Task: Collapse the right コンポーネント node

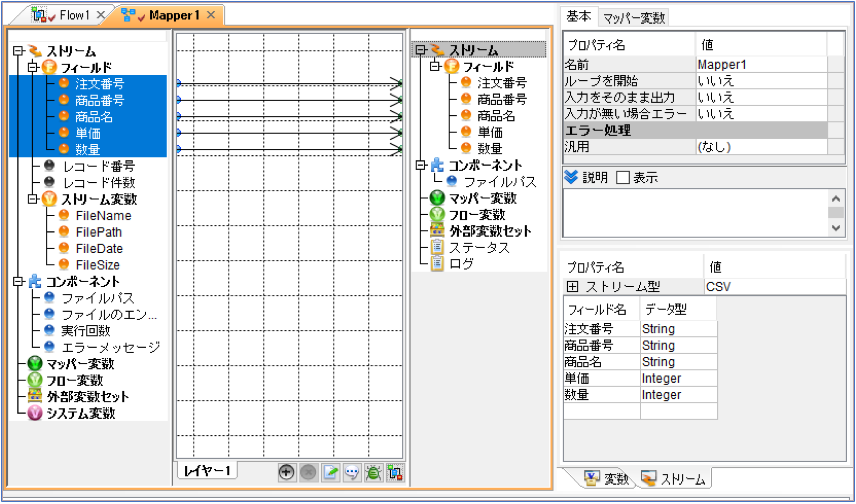Action: point(420,165)
